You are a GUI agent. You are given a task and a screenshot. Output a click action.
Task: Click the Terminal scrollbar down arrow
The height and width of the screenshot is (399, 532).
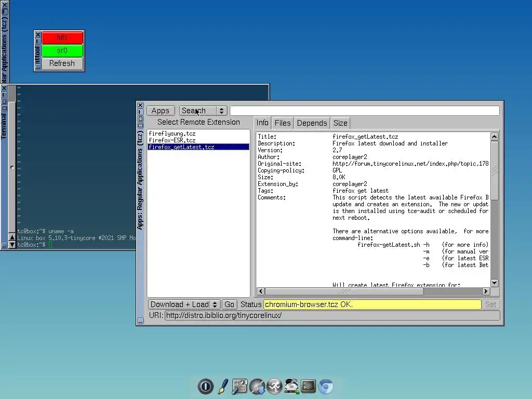click(12, 245)
